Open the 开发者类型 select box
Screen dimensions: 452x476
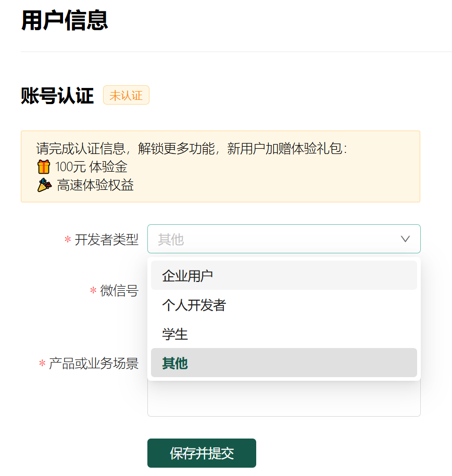click(x=284, y=239)
